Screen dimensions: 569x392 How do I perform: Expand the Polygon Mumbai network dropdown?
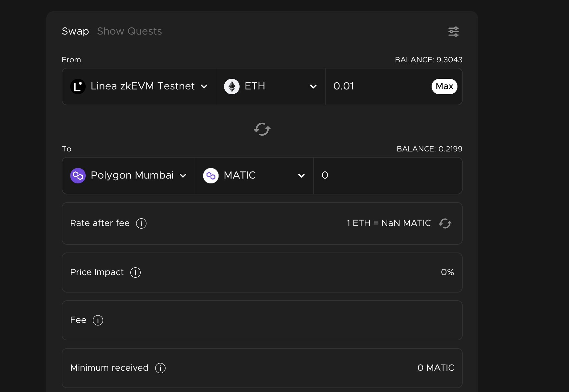183,176
